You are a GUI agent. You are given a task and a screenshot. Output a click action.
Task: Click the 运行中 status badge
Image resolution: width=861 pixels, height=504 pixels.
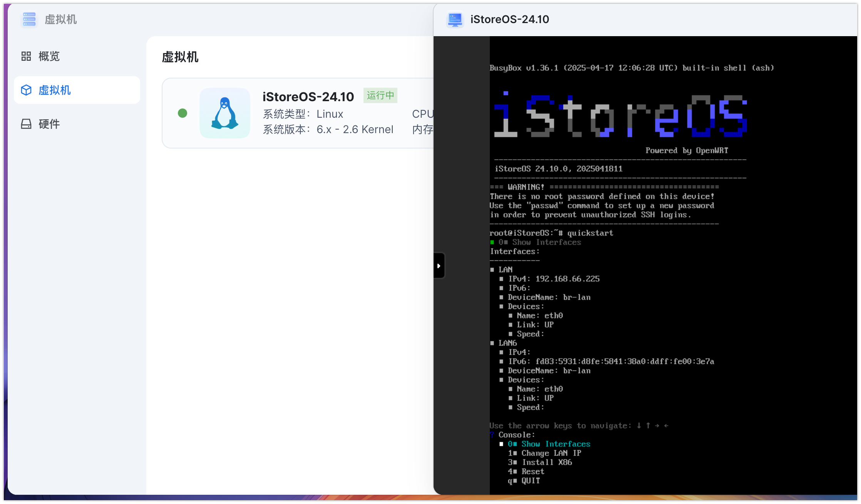click(x=380, y=95)
